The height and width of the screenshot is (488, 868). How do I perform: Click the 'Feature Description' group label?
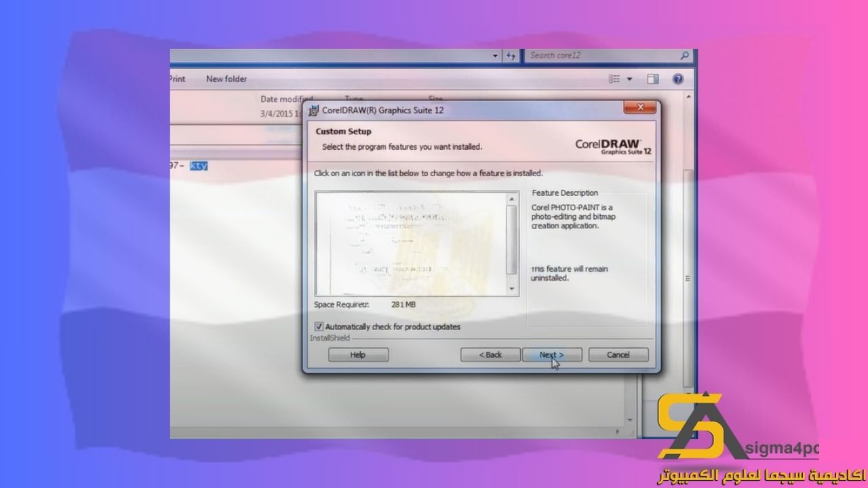coord(565,193)
